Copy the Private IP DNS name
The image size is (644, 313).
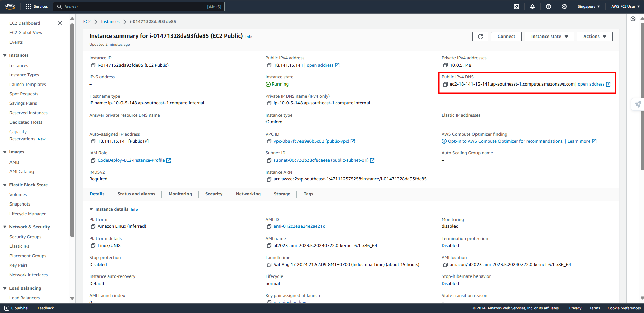(x=269, y=103)
